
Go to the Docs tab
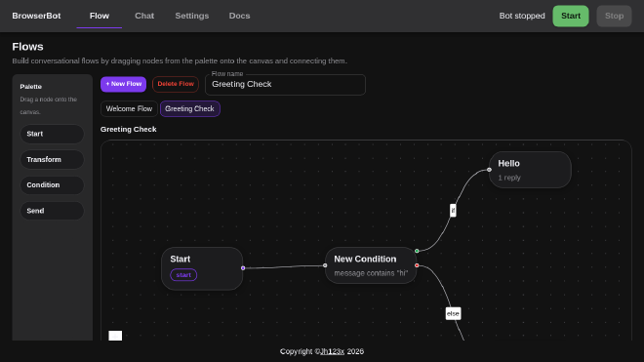239,16
